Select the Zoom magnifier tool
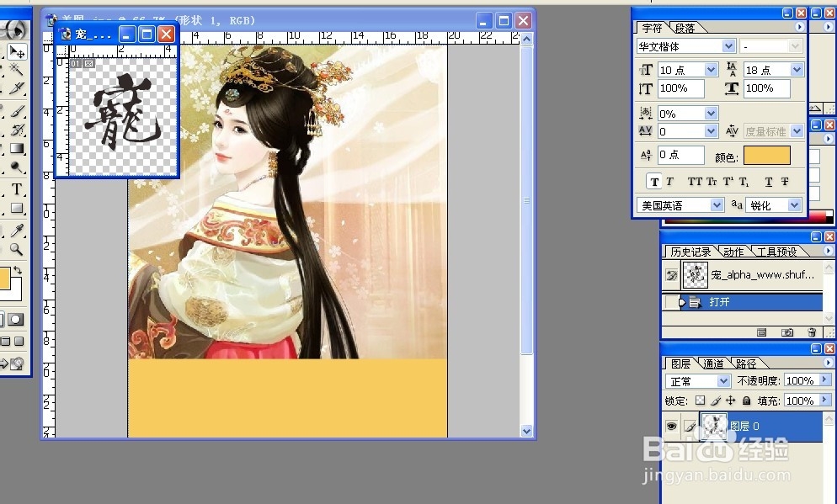 (17, 249)
